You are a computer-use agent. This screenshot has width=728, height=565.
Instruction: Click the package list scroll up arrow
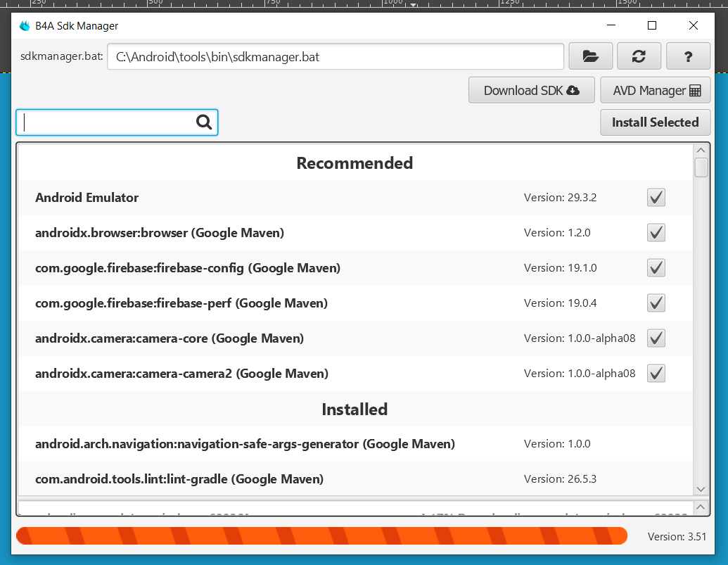coord(701,151)
